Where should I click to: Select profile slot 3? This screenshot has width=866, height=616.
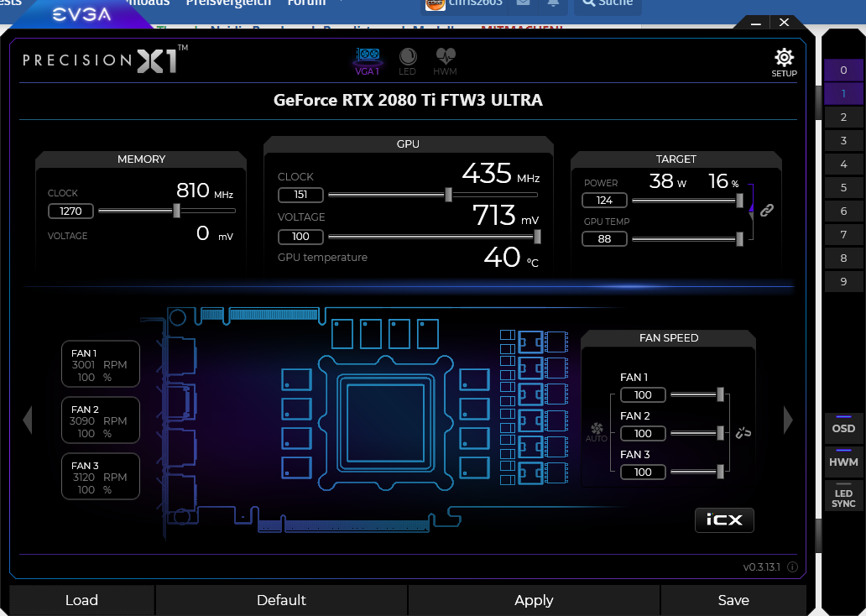(x=843, y=140)
